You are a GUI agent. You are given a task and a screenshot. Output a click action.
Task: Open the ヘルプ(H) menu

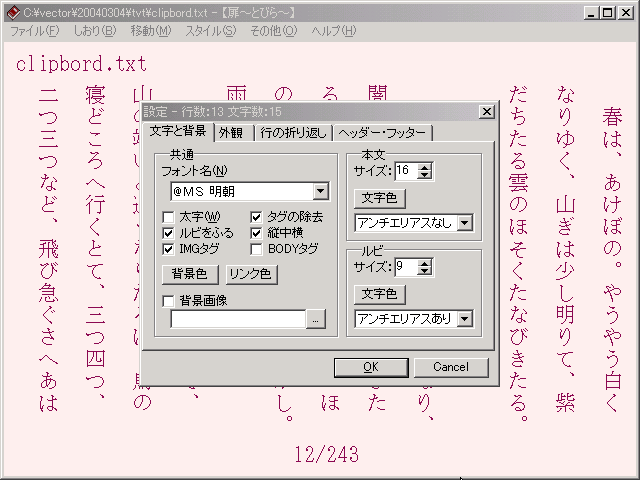tap(334, 31)
